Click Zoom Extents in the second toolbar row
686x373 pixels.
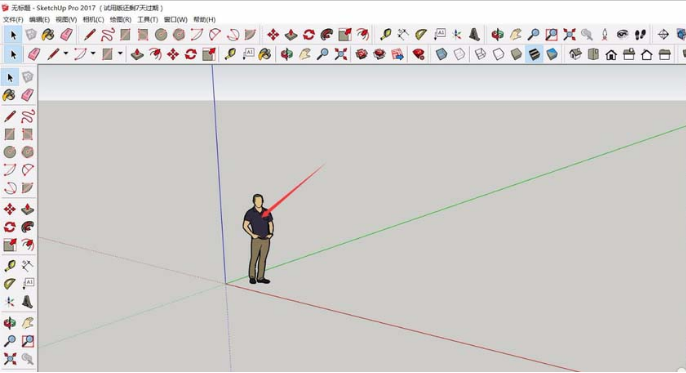(341, 54)
